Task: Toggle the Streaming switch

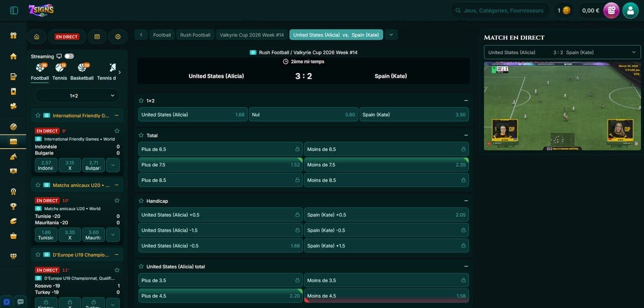Action: [69, 56]
